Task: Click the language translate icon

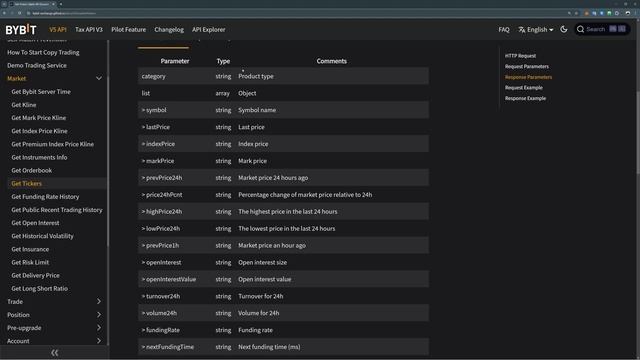Action: pyautogui.click(x=522, y=29)
